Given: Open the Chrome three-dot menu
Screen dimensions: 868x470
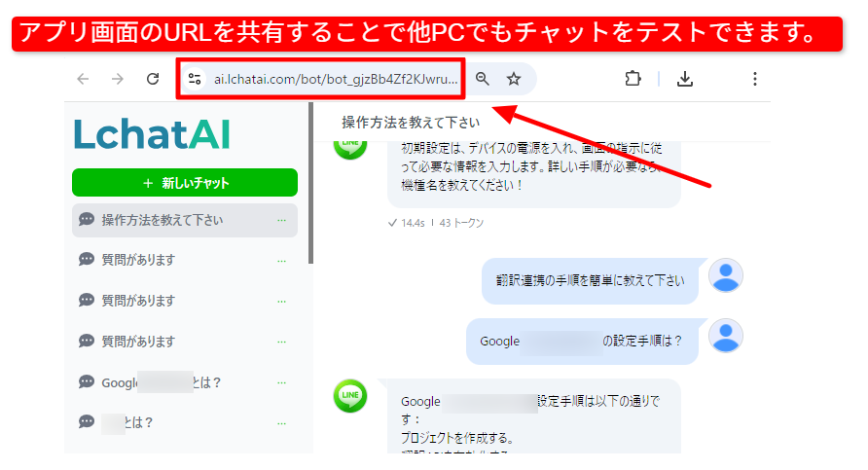Looking at the screenshot, I should tap(754, 79).
